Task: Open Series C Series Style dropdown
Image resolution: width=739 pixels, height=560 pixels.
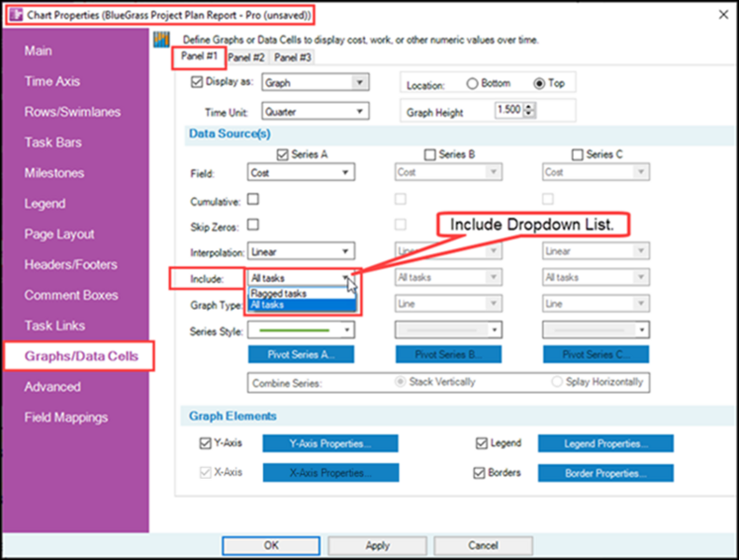Action: coord(595,330)
